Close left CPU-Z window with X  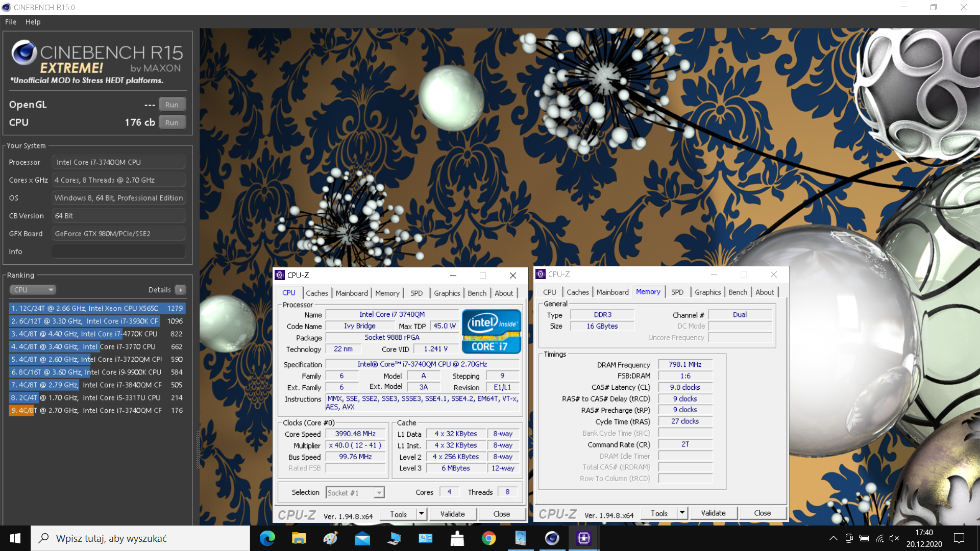click(x=513, y=275)
